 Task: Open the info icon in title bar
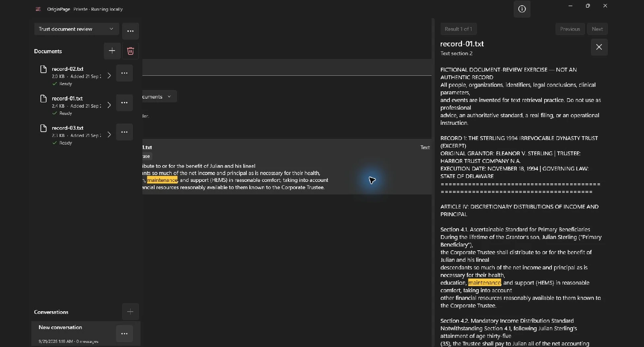[x=522, y=9]
